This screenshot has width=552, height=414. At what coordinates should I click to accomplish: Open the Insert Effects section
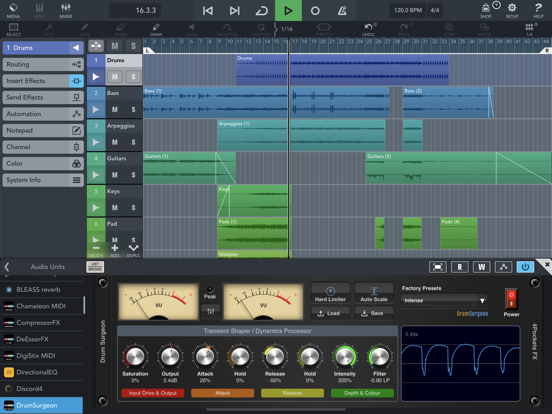43,81
